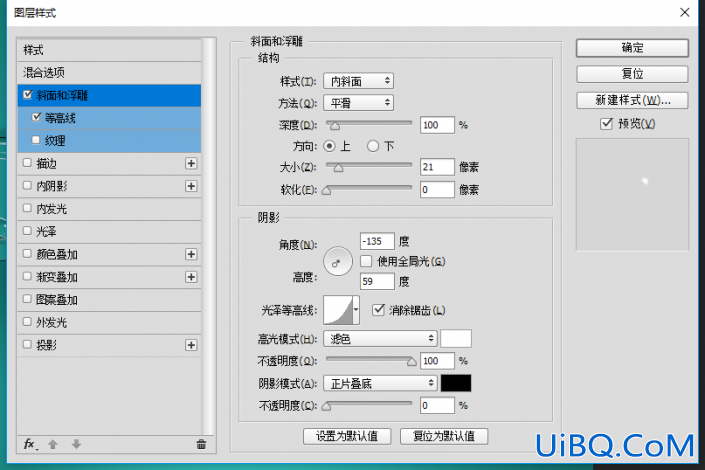
Task: Click the 光泽等高线 curve thumbnail
Action: (x=338, y=310)
